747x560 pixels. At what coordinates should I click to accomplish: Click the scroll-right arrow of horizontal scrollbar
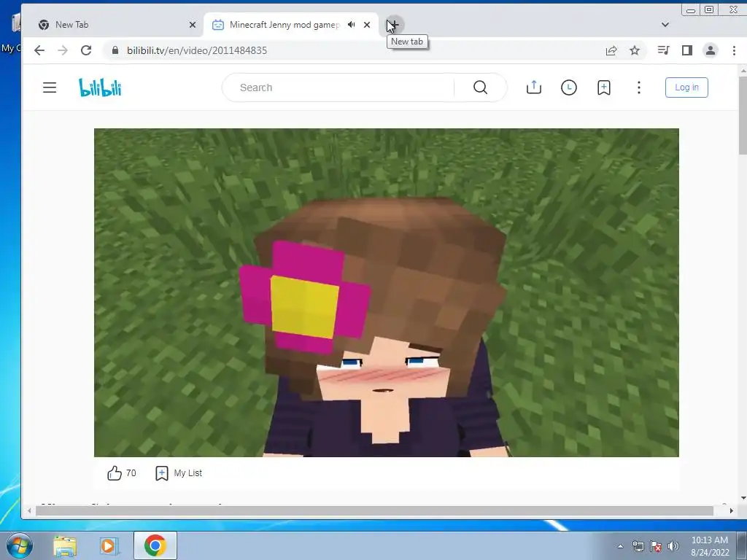pos(731,511)
